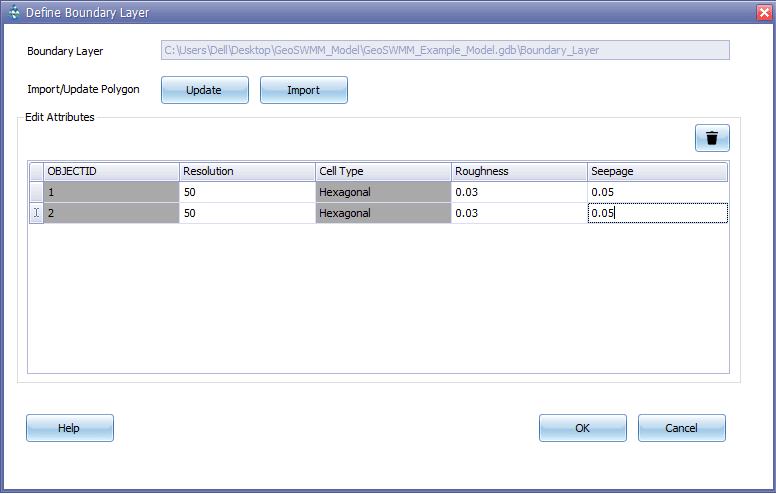Image resolution: width=776 pixels, height=494 pixels.
Task: Confirm with the OK button
Action: (582, 428)
